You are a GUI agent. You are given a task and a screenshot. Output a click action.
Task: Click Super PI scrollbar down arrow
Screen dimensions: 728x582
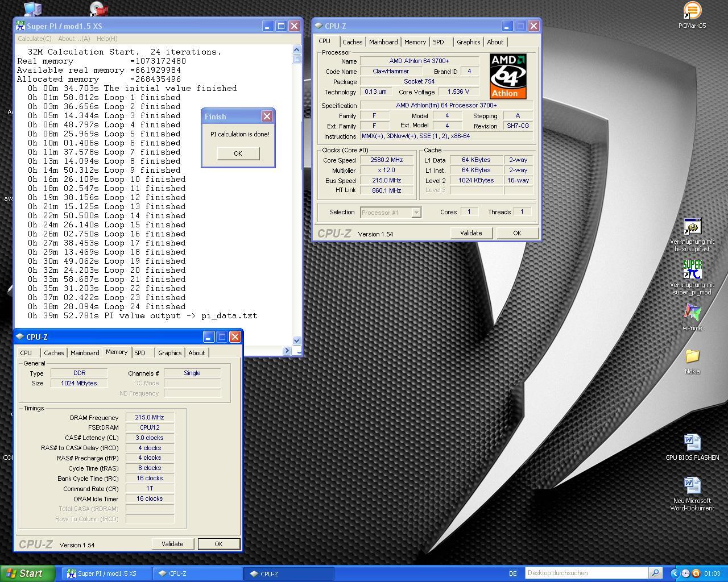point(296,340)
